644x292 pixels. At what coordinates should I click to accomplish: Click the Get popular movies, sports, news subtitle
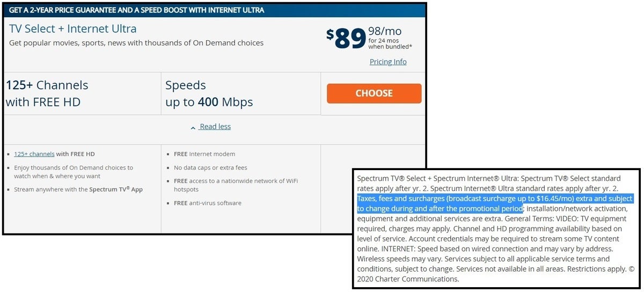coord(136,43)
